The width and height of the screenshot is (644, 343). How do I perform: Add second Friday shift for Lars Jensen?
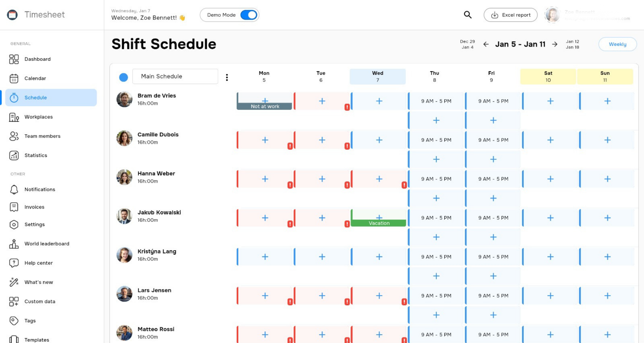pyautogui.click(x=493, y=315)
